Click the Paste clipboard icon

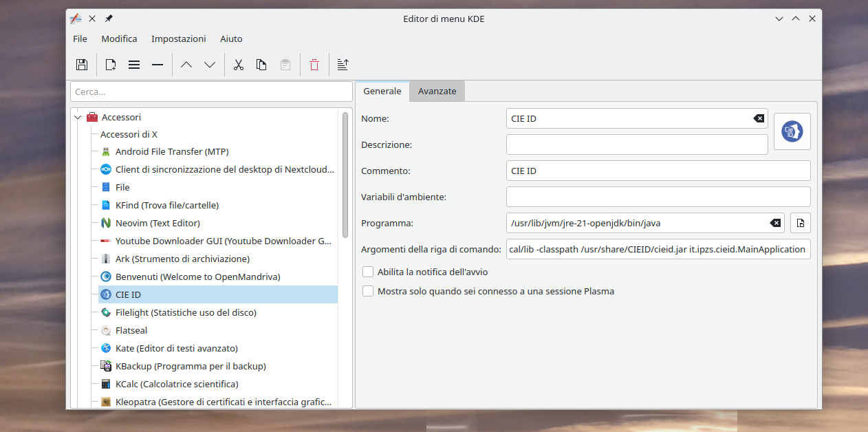[x=285, y=65]
